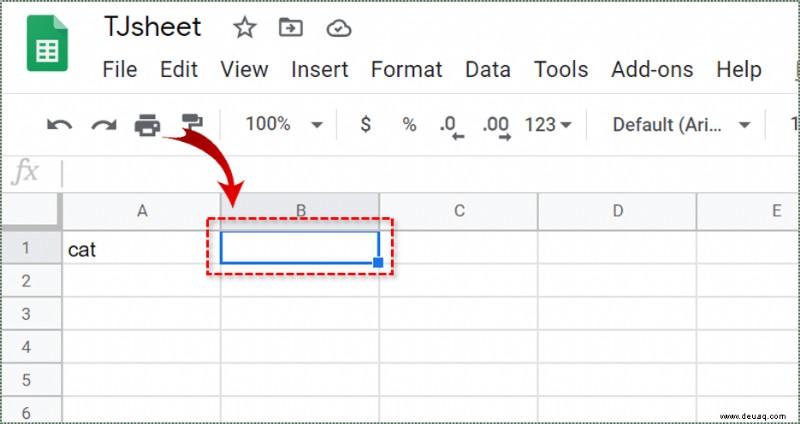
Task: Format as currency with dollar icon
Action: pos(365,124)
